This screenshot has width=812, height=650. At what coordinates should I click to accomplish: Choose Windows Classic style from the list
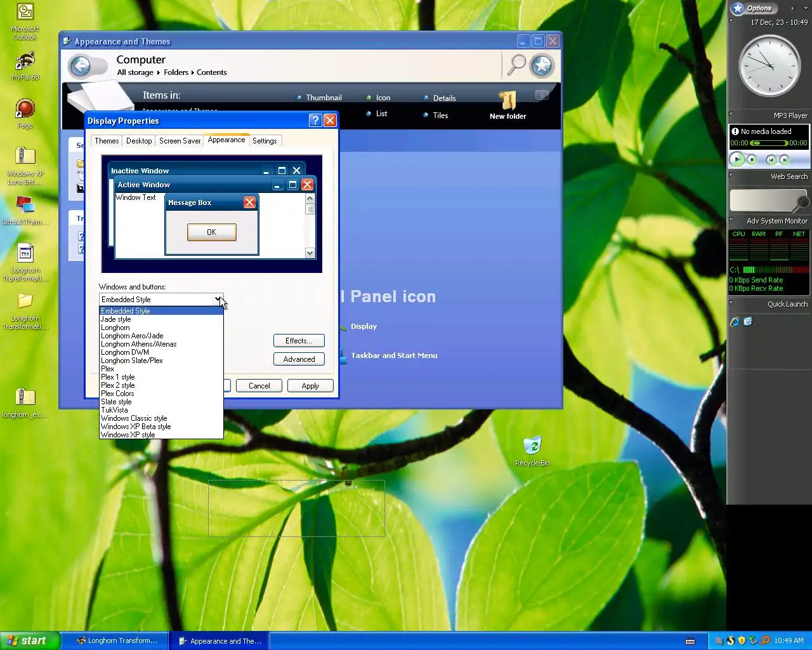161,418
